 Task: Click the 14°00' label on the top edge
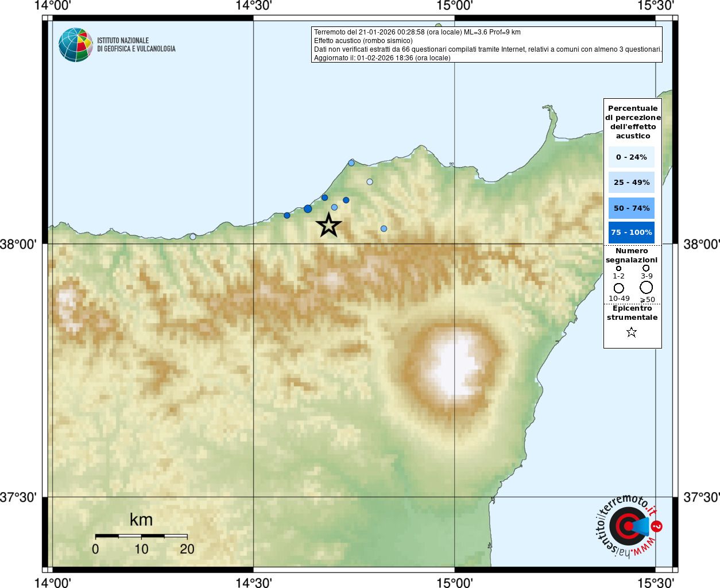52,6
